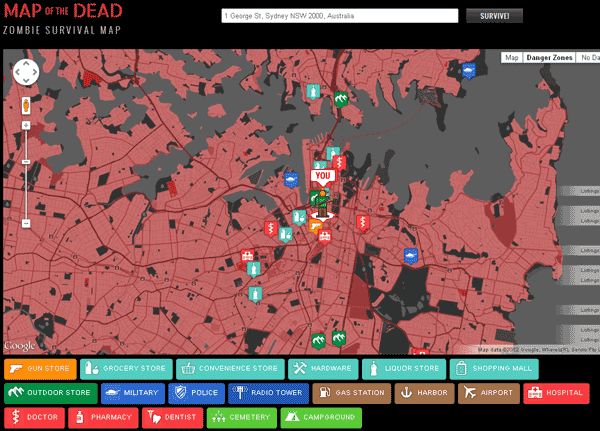600x431 pixels.
Task: Toggle the Gun Store filter
Action: (41, 369)
